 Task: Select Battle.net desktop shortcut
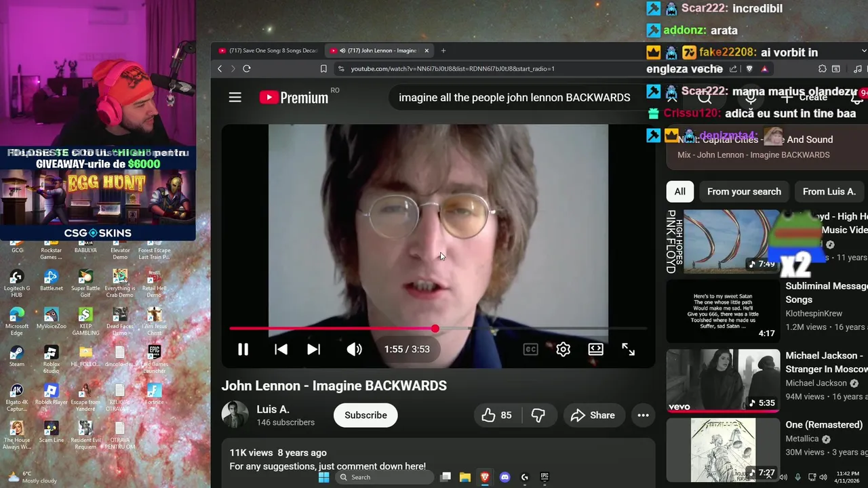coord(51,281)
